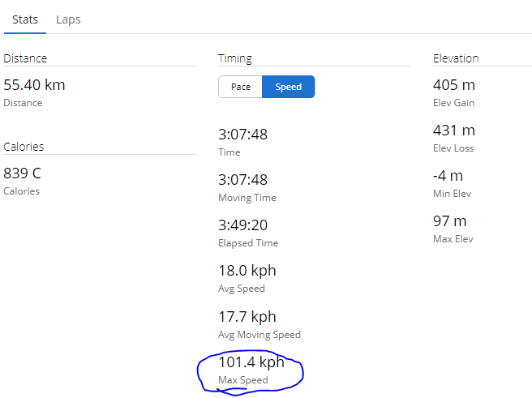Toggle timing display to Pace
The width and height of the screenshot is (532, 398).
point(241,87)
